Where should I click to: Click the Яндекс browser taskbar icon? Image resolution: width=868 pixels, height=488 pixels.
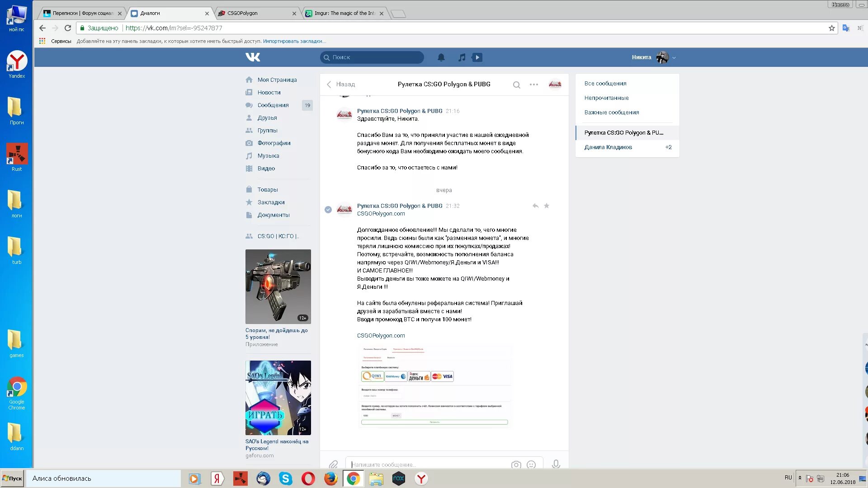pyautogui.click(x=421, y=478)
